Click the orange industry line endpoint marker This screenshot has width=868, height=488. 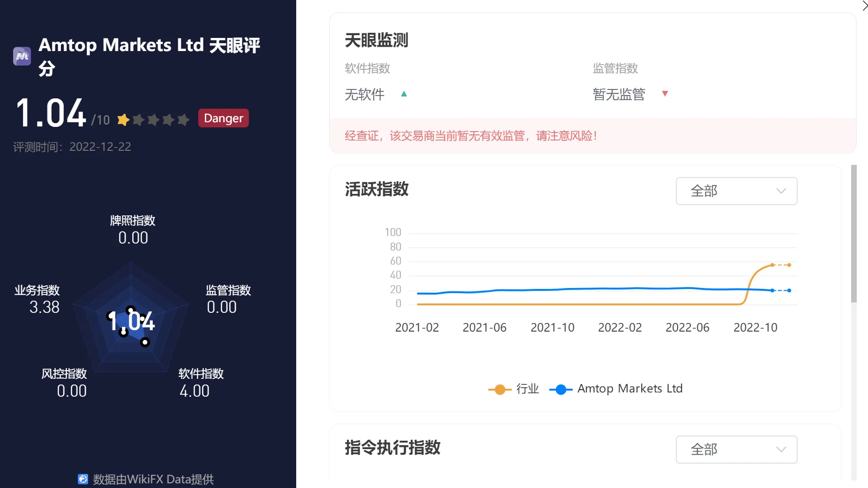pyautogui.click(x=789, y=265)
